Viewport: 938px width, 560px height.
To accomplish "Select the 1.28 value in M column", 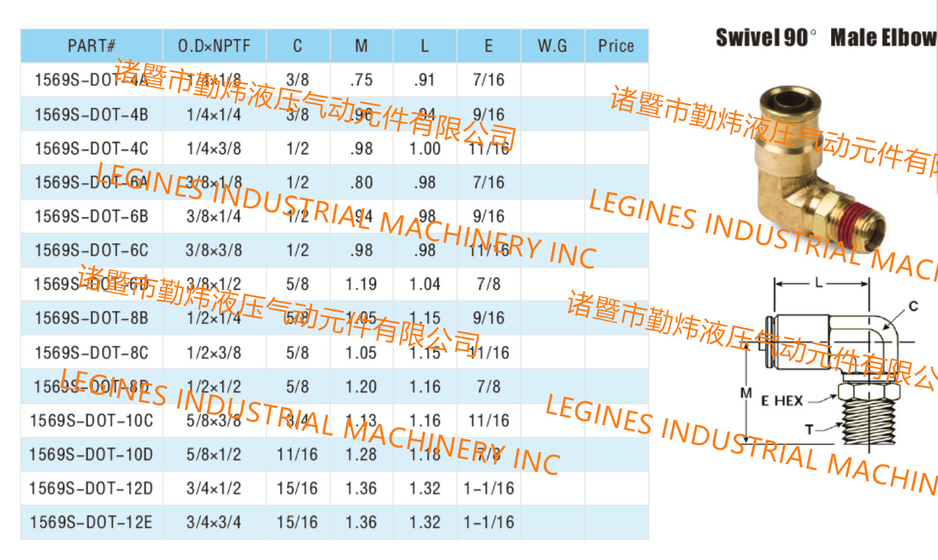I will point(361,454).
